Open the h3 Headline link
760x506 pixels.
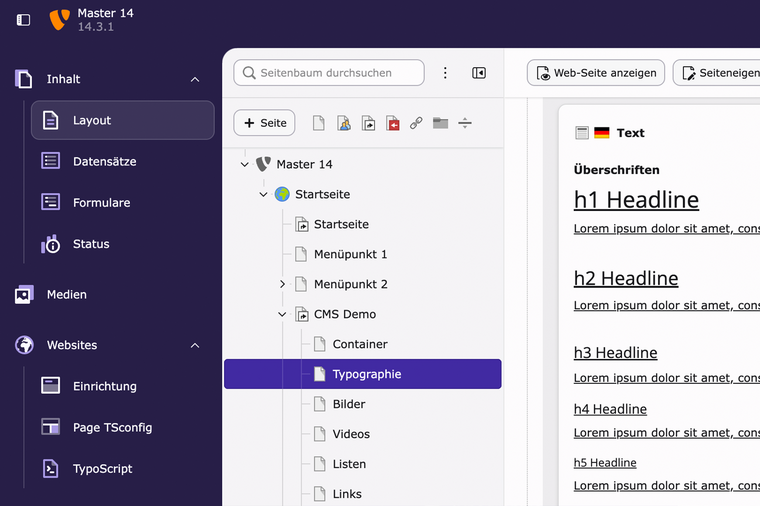[x=616, y=353]
